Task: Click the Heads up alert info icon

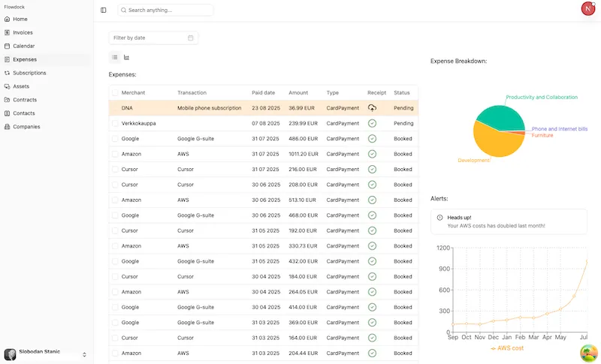Action: pos(439,218)
